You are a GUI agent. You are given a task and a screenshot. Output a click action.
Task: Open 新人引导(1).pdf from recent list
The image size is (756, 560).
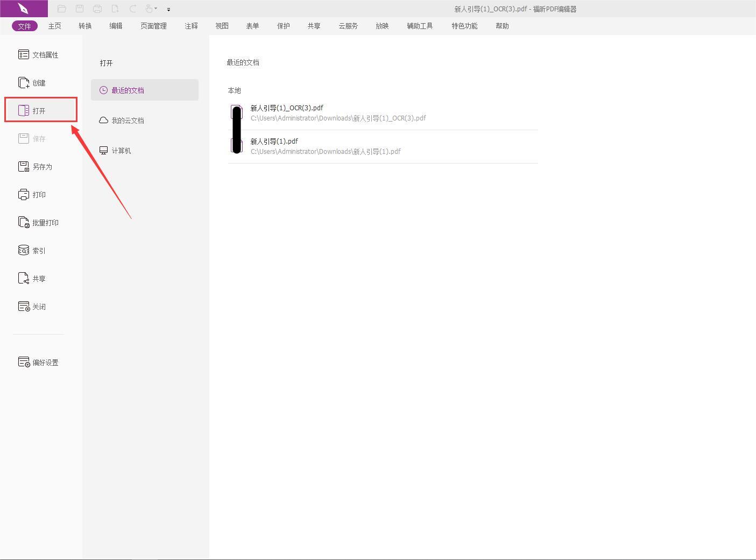274,141
